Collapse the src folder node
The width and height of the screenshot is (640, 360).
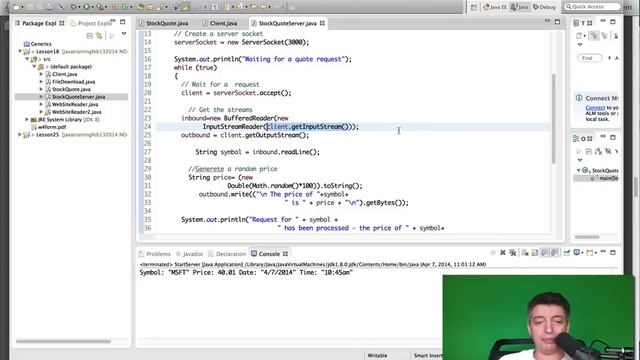(x=27, y=59)
